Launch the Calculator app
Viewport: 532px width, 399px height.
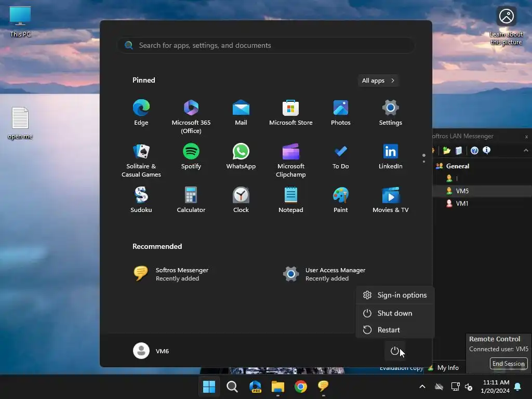[191, 199]
